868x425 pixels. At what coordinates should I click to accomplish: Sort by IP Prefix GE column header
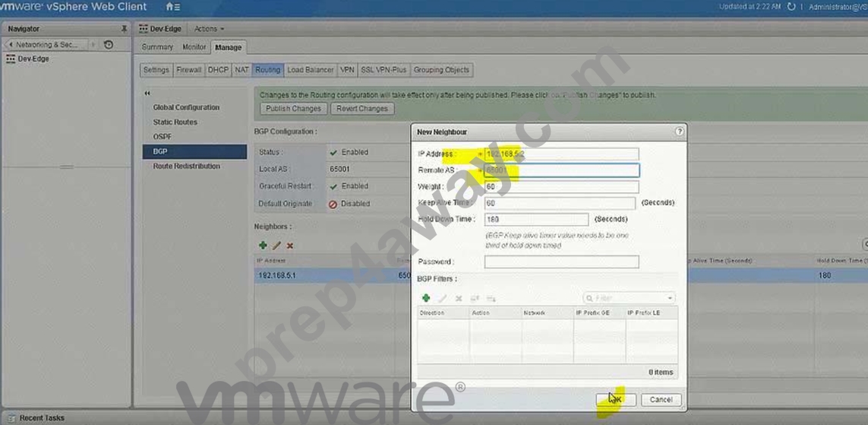599,313
